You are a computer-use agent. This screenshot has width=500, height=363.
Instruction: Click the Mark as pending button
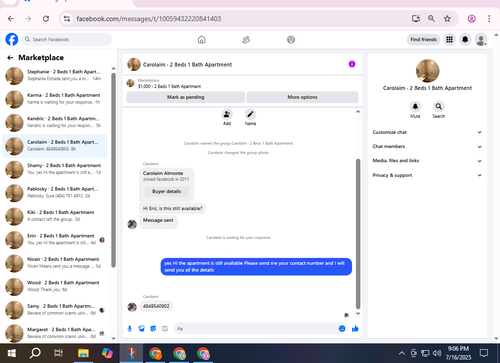pyautogui.click(x=186, y=97)
